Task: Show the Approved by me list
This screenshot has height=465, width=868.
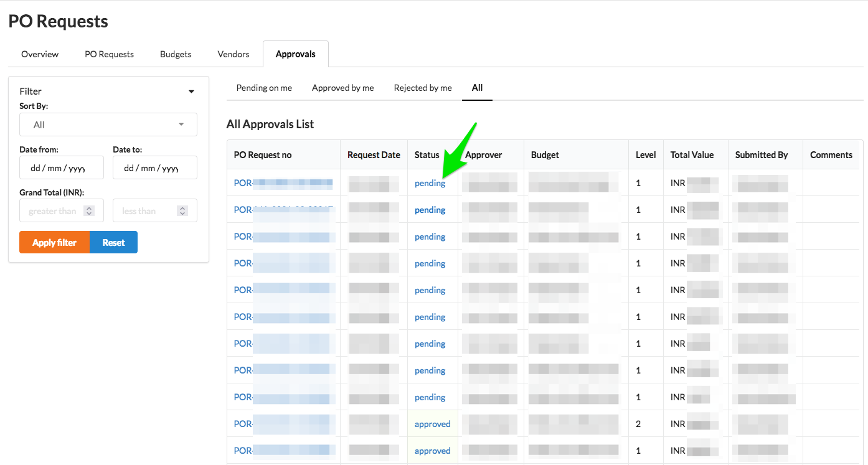Action: 343,88
